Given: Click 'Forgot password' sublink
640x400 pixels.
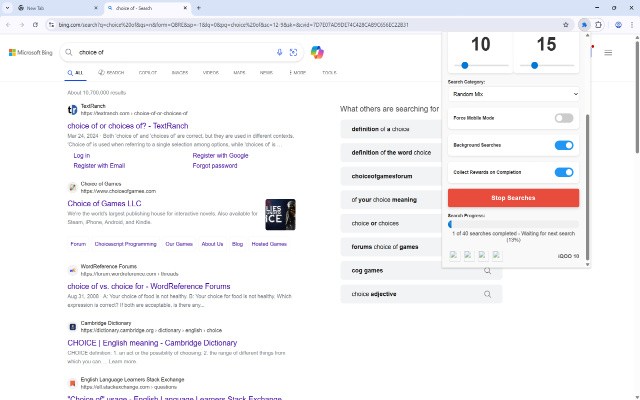Looking at the screenshot, I should click(x=215, y=166).
